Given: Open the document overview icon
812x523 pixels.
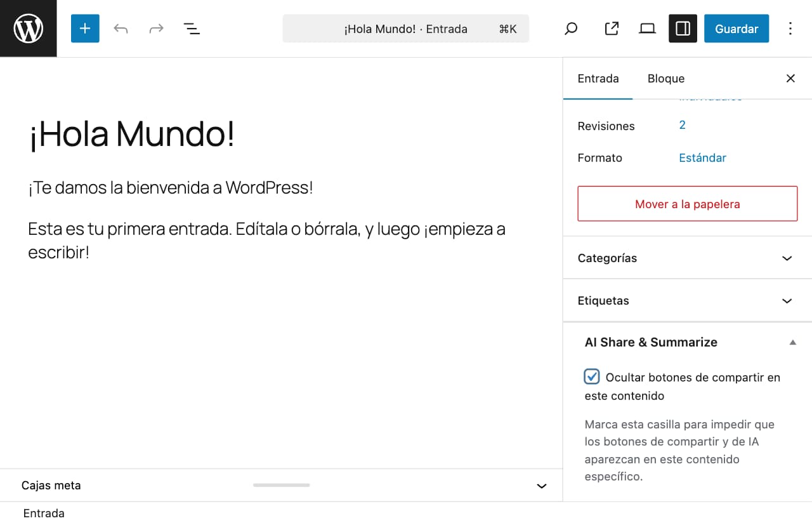Looking at the screenshot, I should [192, 28].
